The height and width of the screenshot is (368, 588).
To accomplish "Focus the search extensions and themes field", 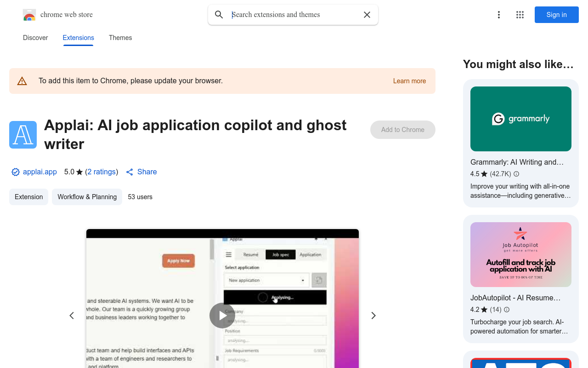I will 294,15.
